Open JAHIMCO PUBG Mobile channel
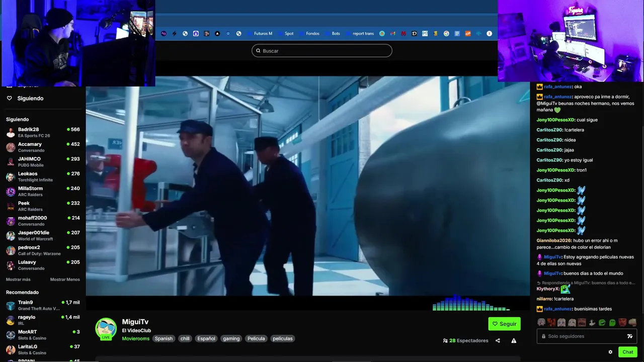This screenshot has width=644, height=362. 43,162
